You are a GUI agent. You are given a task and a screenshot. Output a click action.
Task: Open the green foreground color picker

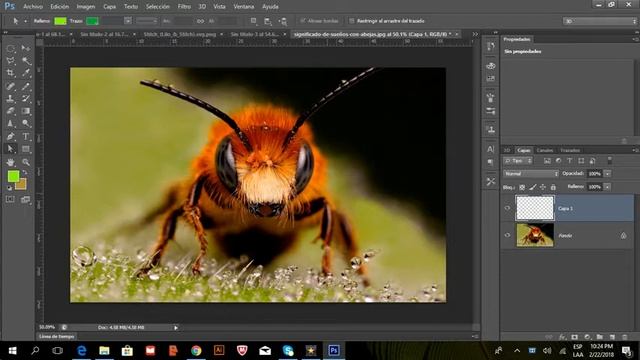point(13,176)
